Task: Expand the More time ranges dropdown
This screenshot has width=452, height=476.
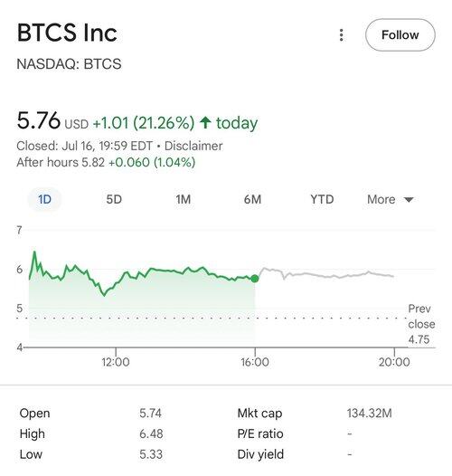Action: tap(391, 199)
